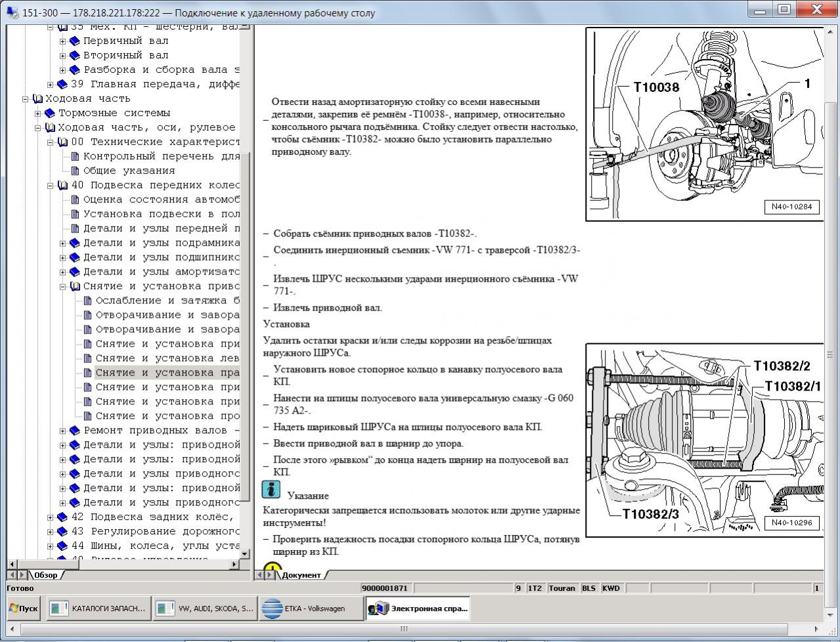The height and width of the screenshot is (642, 840).
Task: Click the book icon of Разборка и сборка вала
Action: [75, 70]
